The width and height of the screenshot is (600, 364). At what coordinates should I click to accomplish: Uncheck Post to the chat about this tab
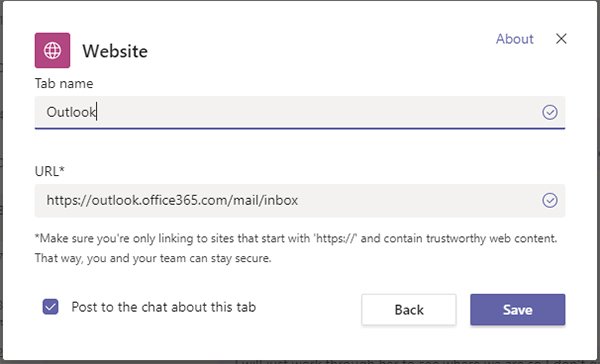[51, 307]
